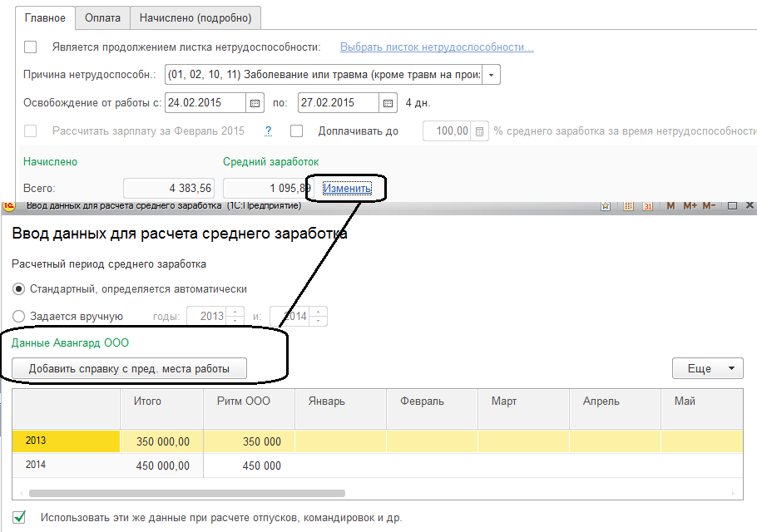757x532 pixels.
Task: Click Ритм ООО cell 350 000
Action: pos(249,441)
